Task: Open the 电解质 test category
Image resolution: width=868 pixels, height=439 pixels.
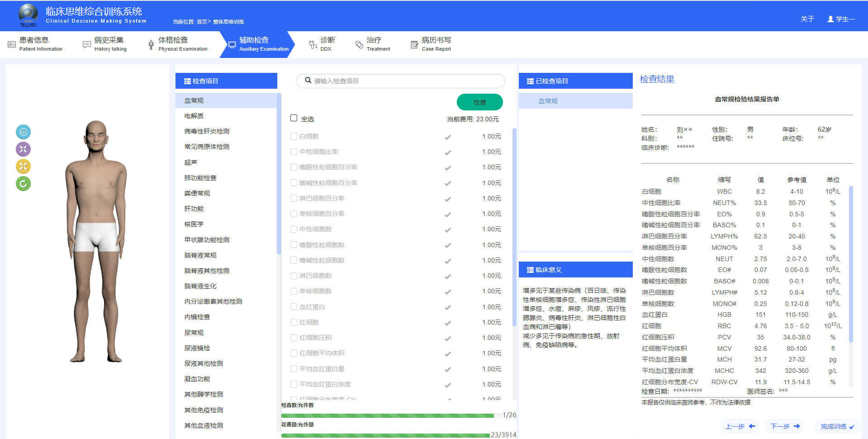Action: [x=194, y=116]
